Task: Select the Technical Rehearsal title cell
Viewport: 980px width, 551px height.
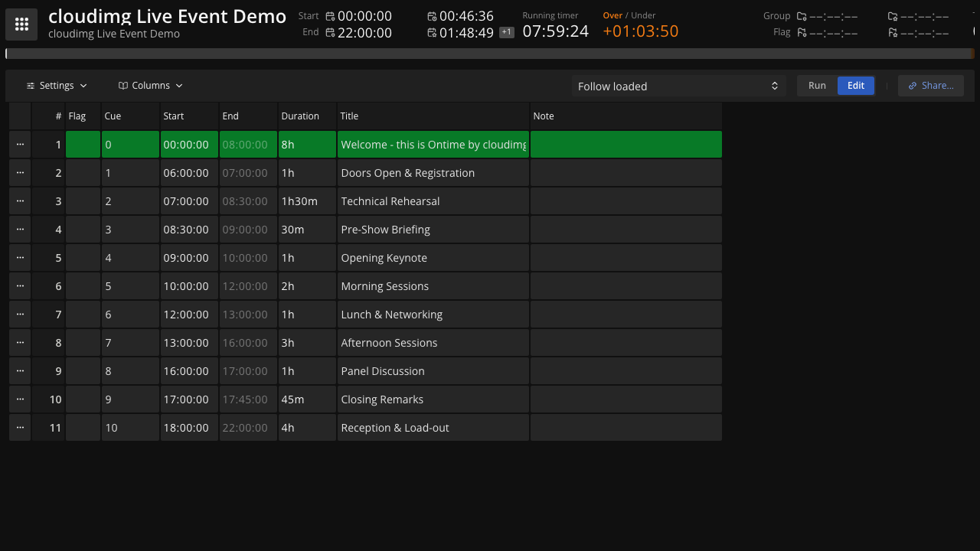Action: pos(433,201)
